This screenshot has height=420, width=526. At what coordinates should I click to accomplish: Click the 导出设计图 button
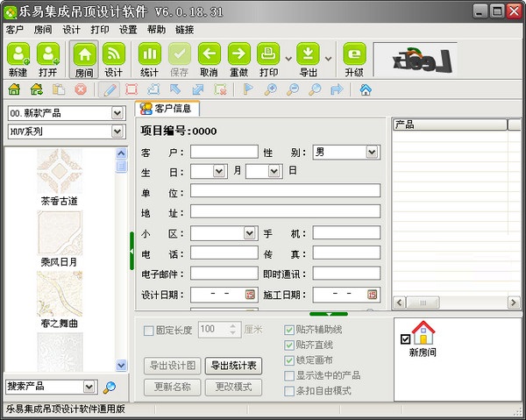coord(173,366)
